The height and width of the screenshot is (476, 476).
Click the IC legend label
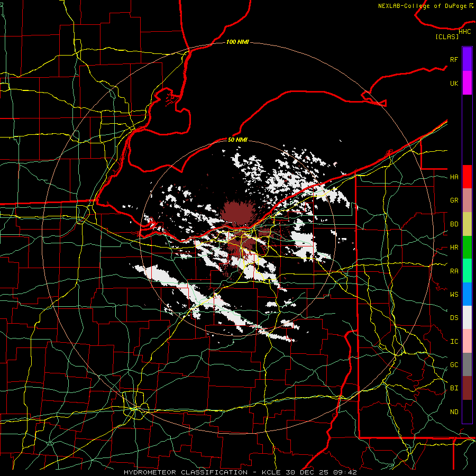(454, 342)
